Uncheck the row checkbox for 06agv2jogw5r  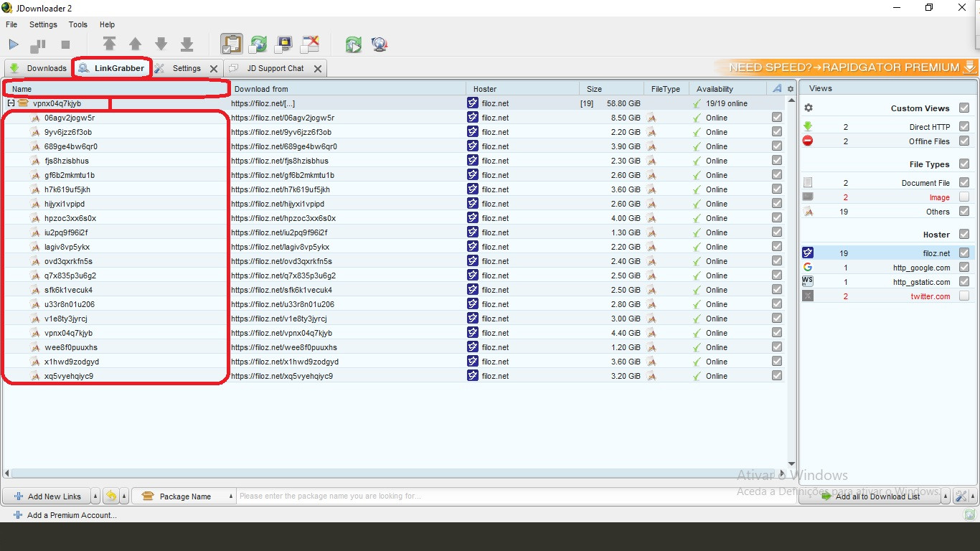777,117
